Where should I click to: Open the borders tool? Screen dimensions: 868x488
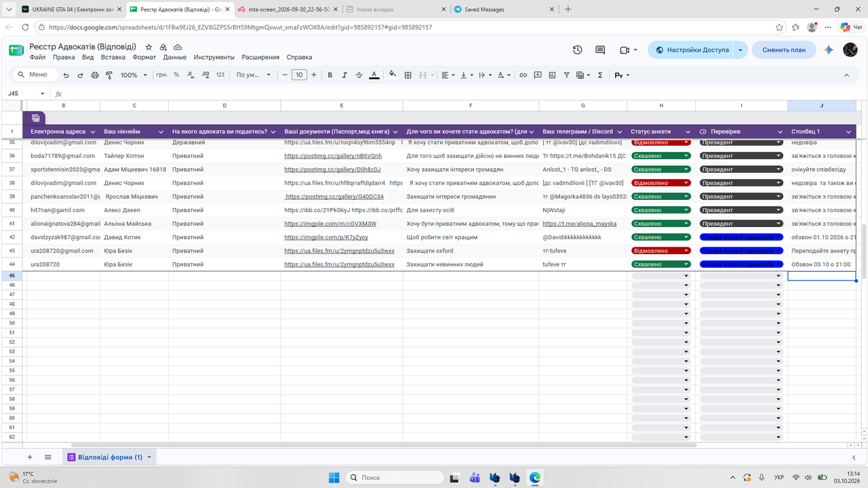click(408, 75)
